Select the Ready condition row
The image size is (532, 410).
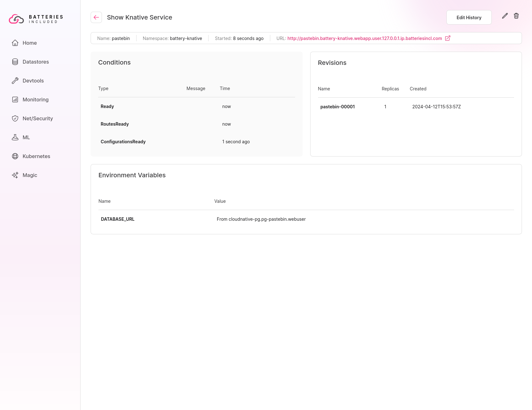click(x=107, y=106)
